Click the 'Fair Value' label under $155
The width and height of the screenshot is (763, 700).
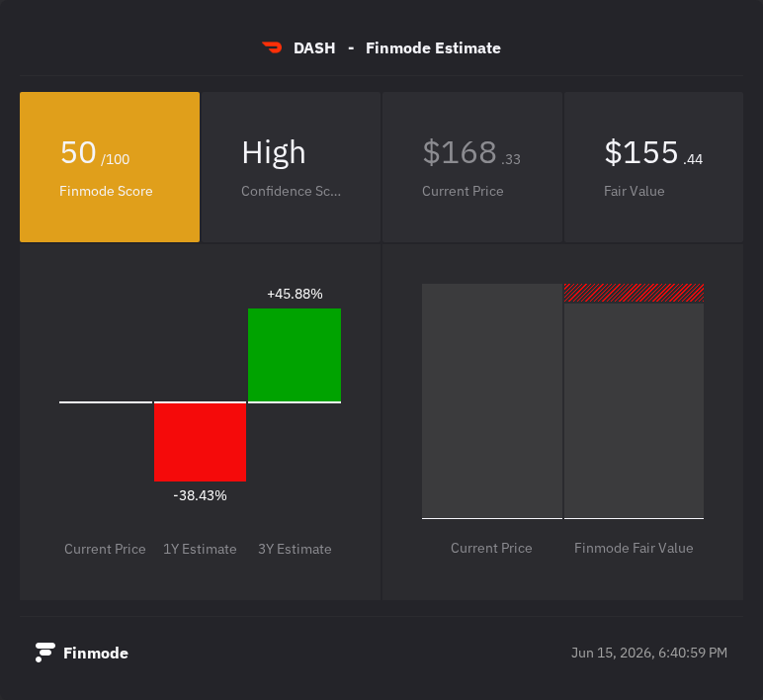[635, 191]
